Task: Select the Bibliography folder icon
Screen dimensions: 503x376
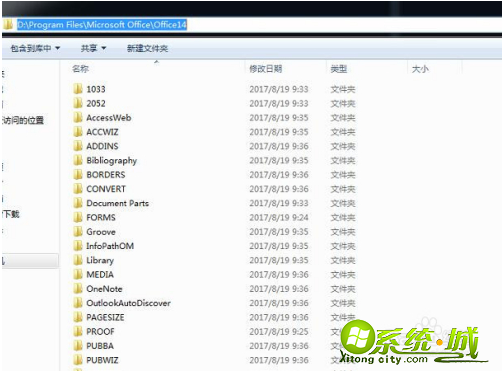Action: pos(78,160)
